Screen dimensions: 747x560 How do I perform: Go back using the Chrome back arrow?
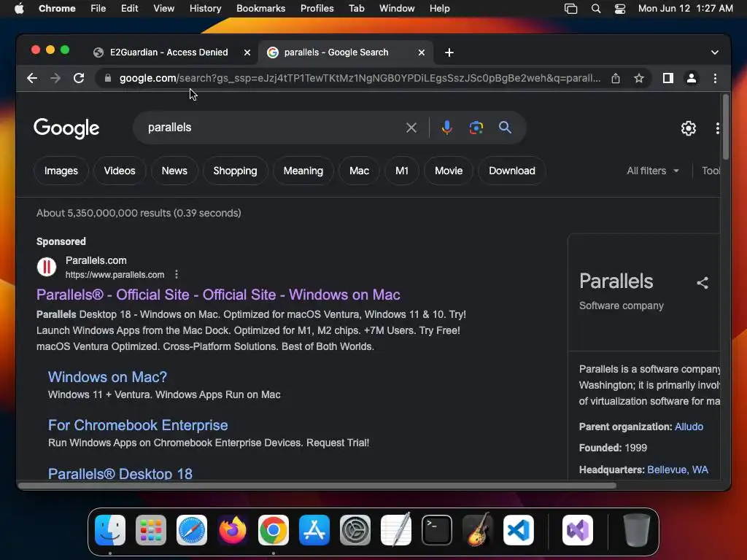point(32,78)
